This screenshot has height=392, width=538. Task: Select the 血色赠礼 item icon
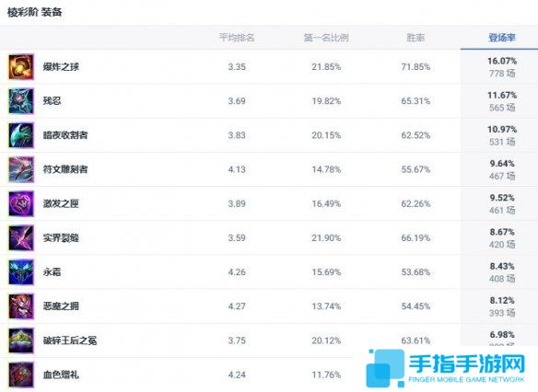pos(21,375)
